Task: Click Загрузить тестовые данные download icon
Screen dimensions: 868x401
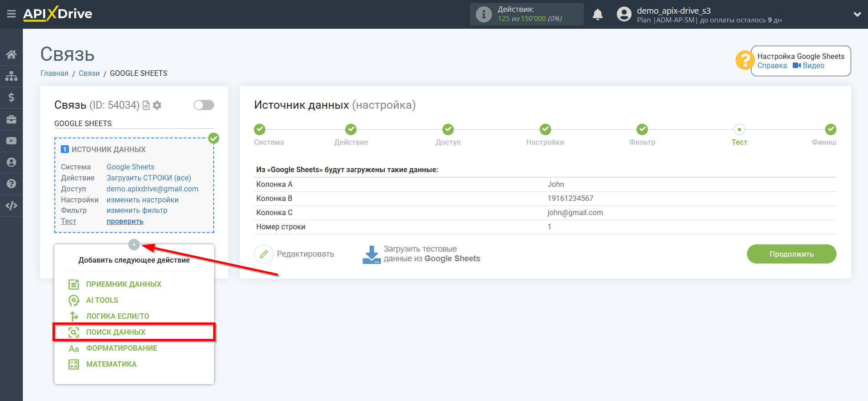Action: coord(371,254)
